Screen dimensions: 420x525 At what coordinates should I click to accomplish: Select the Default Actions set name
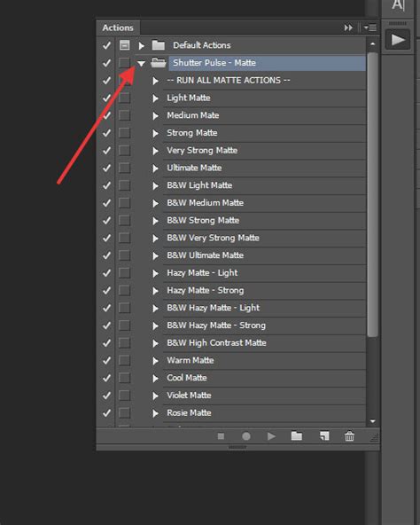[x=202, y=45]
